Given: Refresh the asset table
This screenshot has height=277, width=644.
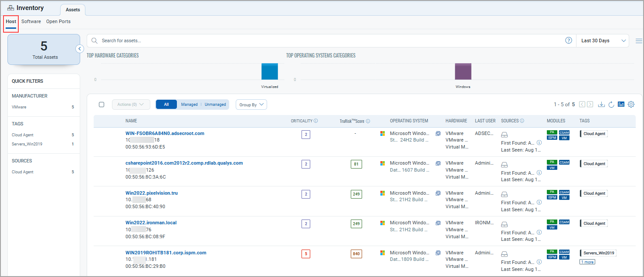Looking at the screenshot, I should pyautogui.click(x=611, y=105).
